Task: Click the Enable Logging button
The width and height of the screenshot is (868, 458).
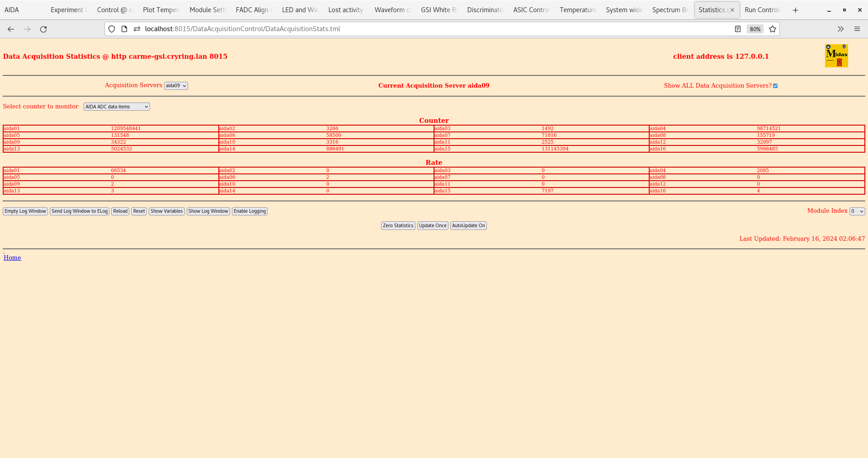Action: (250, 211)
